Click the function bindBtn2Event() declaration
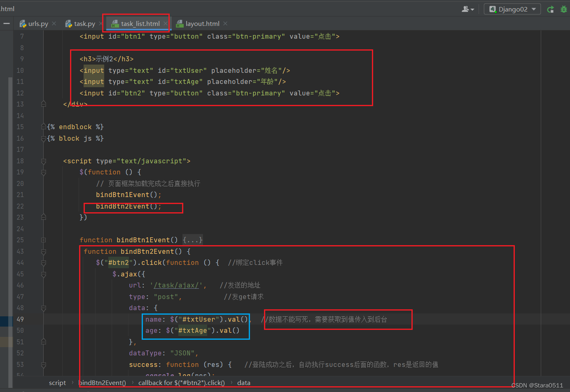The height and width of the screenshot is (392, 570). coord(137,251)
